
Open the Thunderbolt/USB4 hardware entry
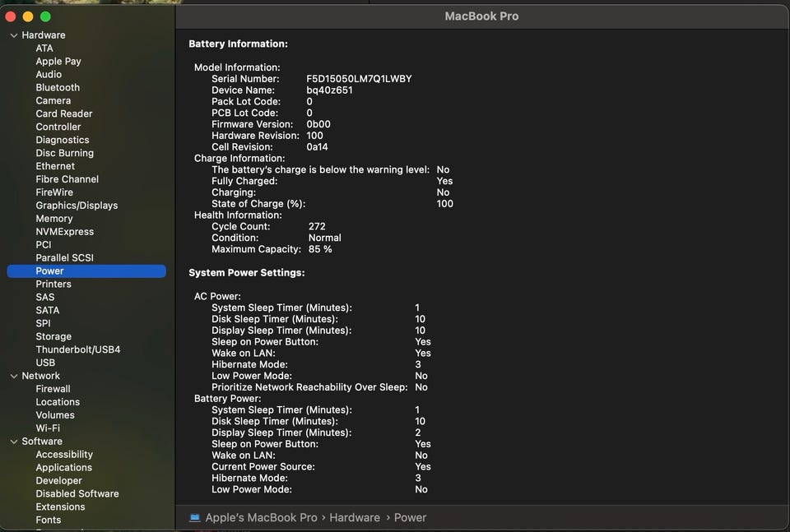click(77, 349)
